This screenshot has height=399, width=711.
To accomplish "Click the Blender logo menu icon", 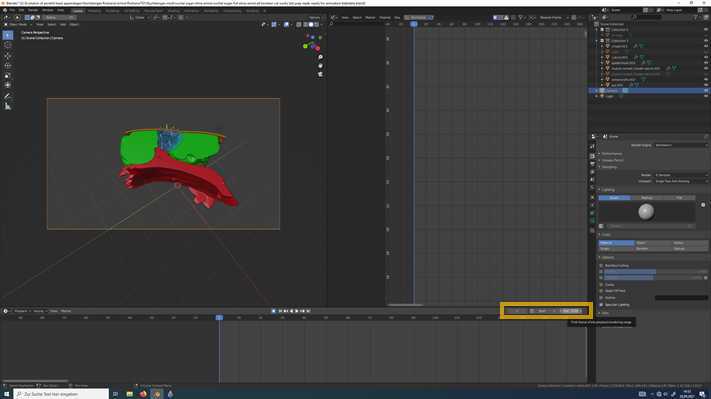I will (5, 10).
